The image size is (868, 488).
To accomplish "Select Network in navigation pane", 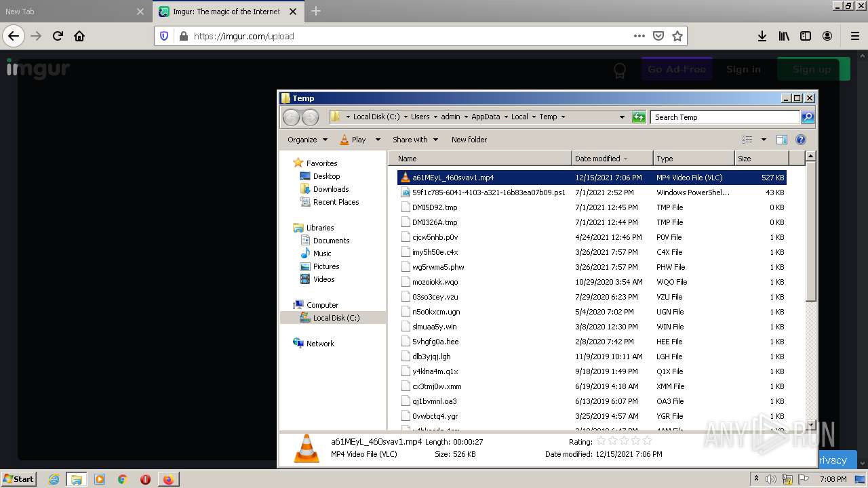I will pyautogui.click(x=320, y=344).
